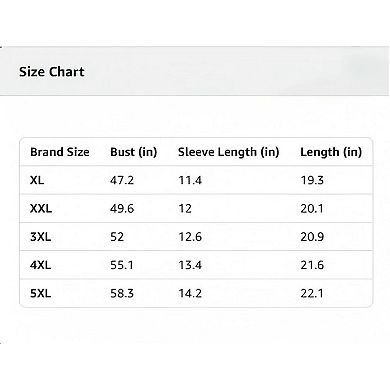Screen dimensions: 390x390
Task: Click the 49.6 bust value for XXL
Action: tap(122, 209)
